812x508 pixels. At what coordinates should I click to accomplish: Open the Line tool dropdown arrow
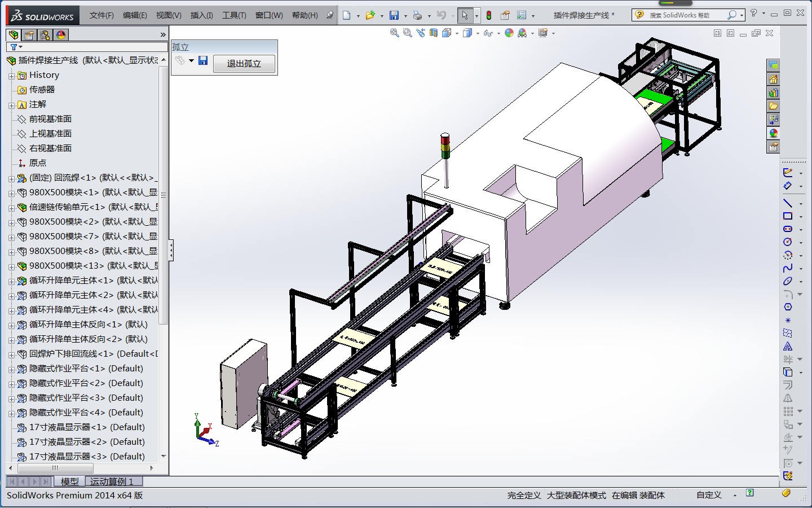coord(800,203)
